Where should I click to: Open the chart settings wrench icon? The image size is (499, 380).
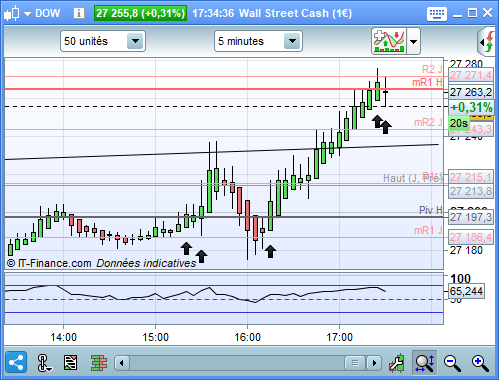click(x=397, y=363)
